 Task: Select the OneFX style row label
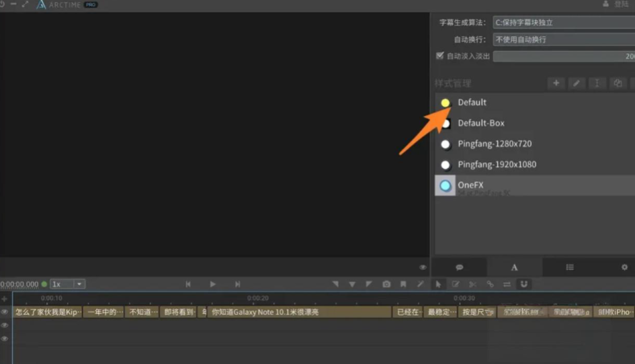[470, 185]
